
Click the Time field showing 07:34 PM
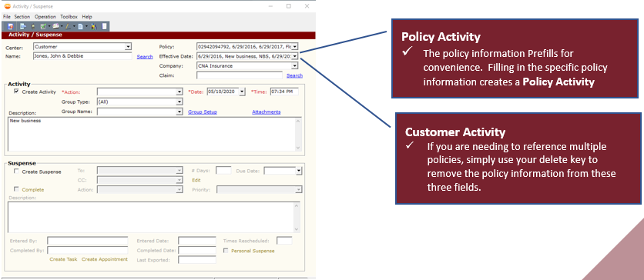(x=284, y=92)
